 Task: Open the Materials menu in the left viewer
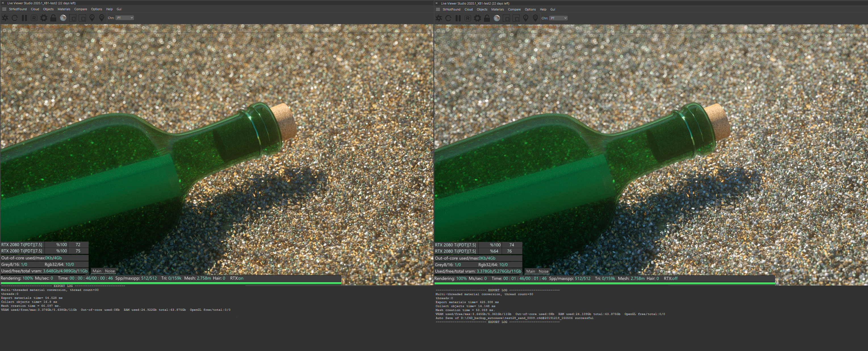pyautogui.click(x=64, y=9)
